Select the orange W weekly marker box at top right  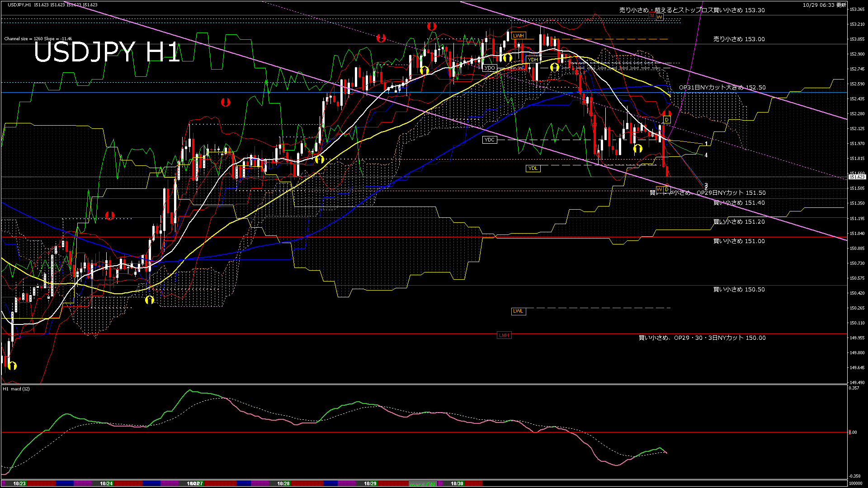(660, 16)
